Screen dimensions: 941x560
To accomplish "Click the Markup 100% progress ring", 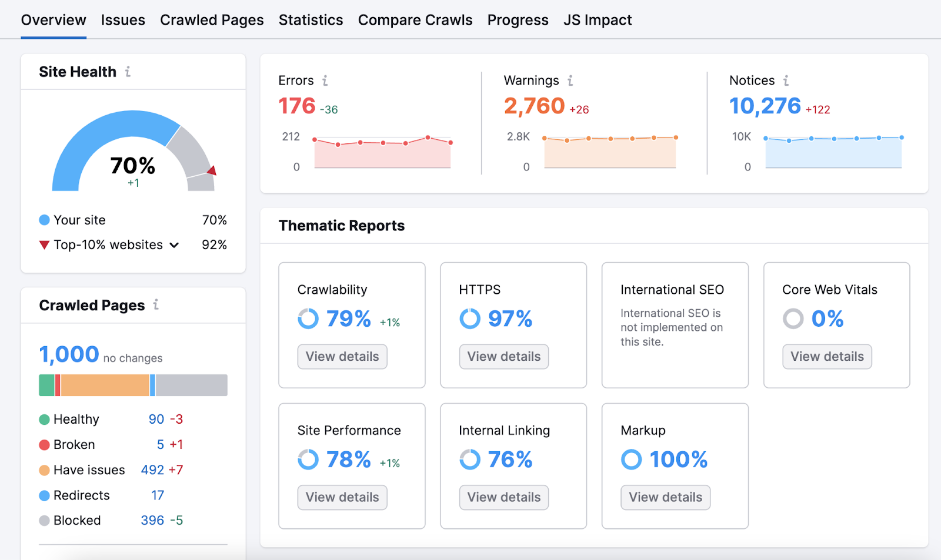I will coord(631,460).
